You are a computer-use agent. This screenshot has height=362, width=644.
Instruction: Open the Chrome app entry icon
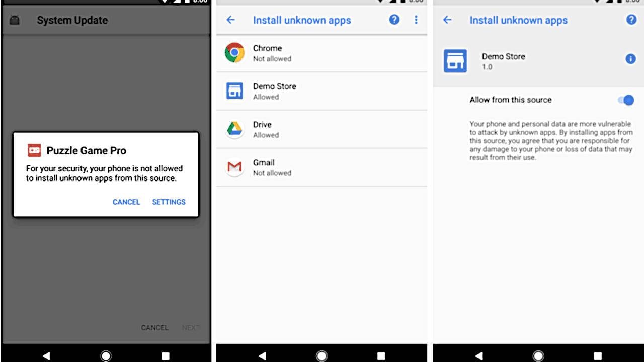pos(234,53)
